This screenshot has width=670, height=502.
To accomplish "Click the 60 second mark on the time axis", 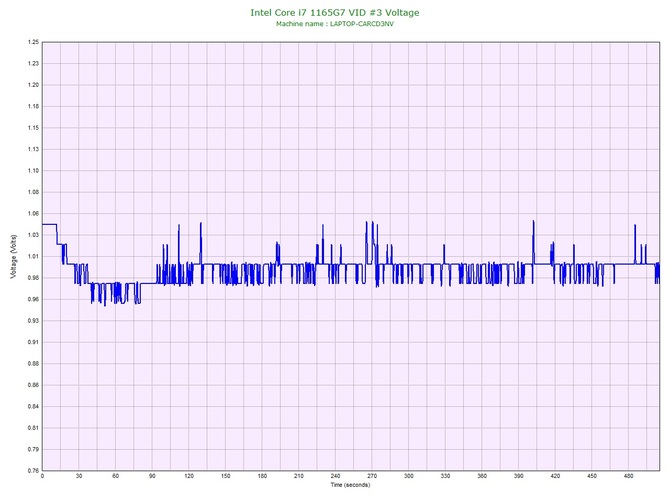I will 115,477.
